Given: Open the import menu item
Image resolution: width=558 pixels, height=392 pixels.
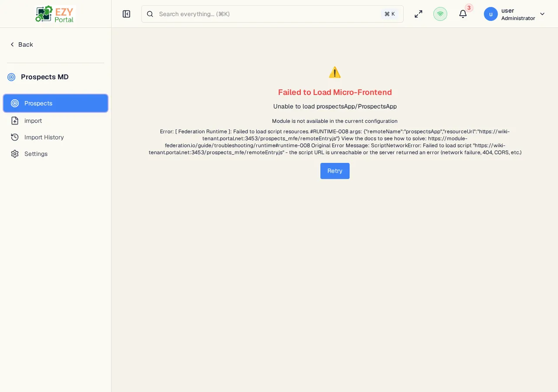Looking at the screenshot, I should (x=55, y=121).
